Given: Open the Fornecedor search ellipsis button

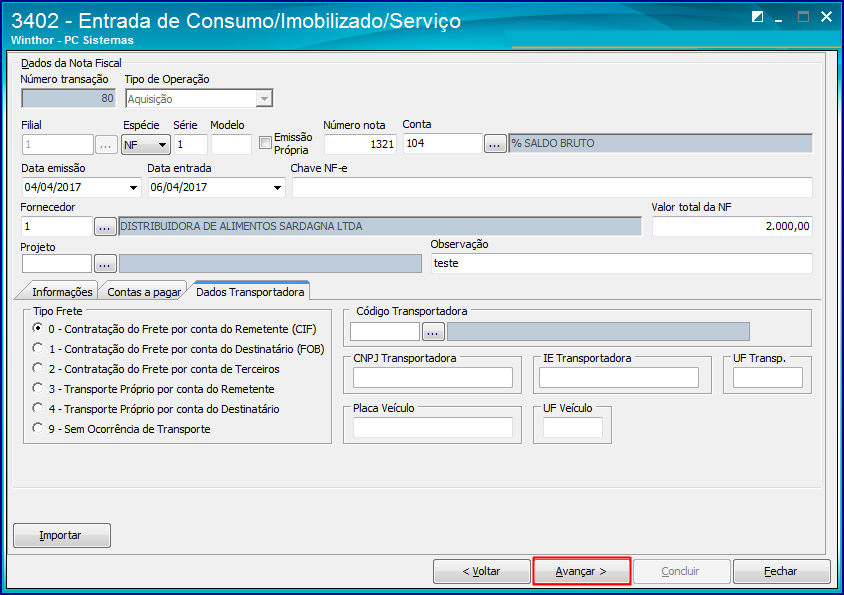Looking at the screenshot, I should (105, 227).
